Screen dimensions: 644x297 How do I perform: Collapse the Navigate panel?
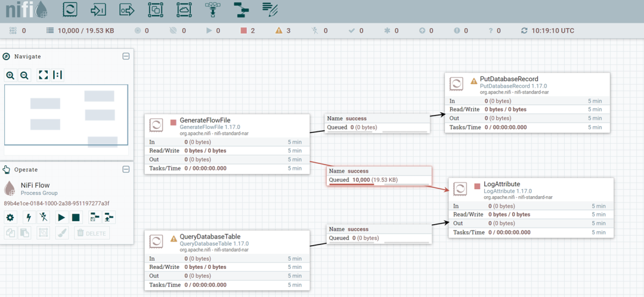tap(126, 56)
